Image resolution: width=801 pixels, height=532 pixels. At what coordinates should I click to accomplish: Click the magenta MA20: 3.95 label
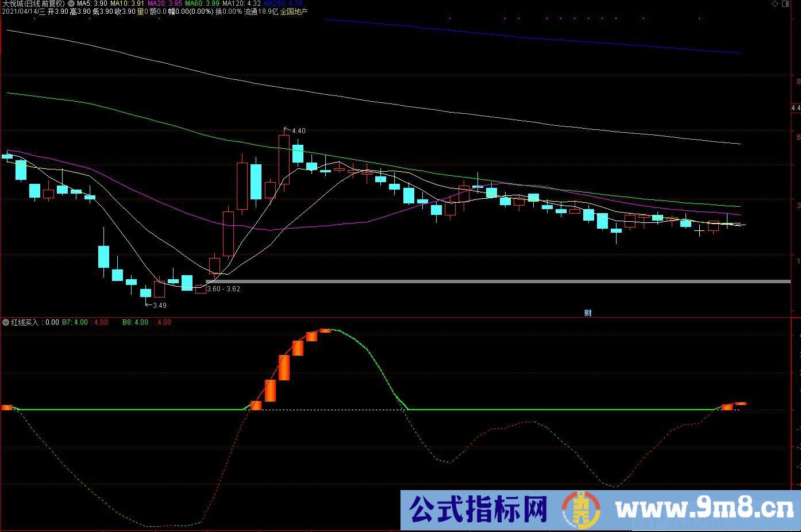[165, 3]
